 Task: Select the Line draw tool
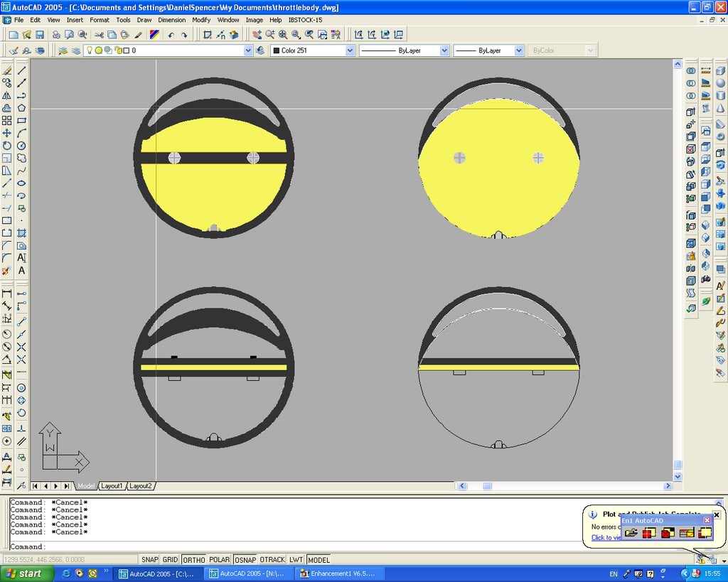(22, 70)
